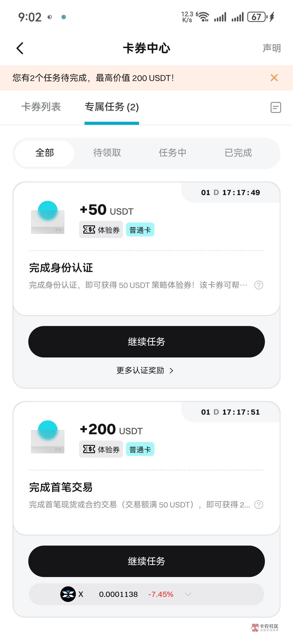Tap help icon for first trade task
This screenshot has height=644, width=293.
[x=258, y=504]
